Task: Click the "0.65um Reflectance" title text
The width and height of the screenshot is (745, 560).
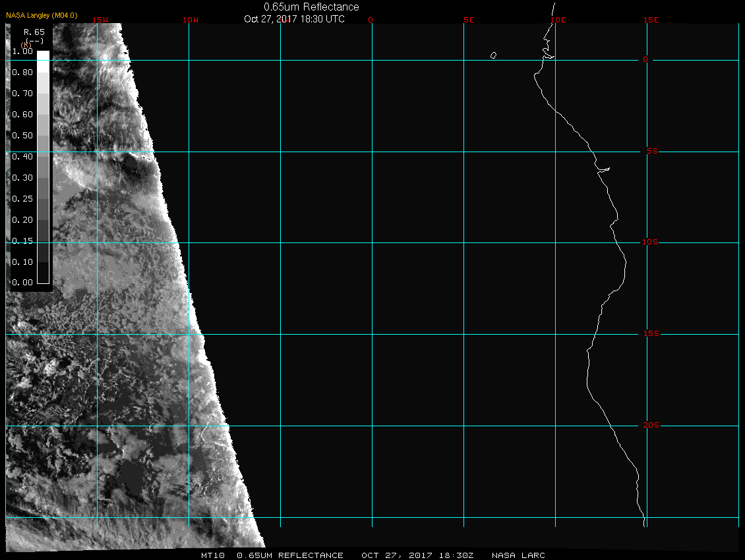Action: (311, 7)
